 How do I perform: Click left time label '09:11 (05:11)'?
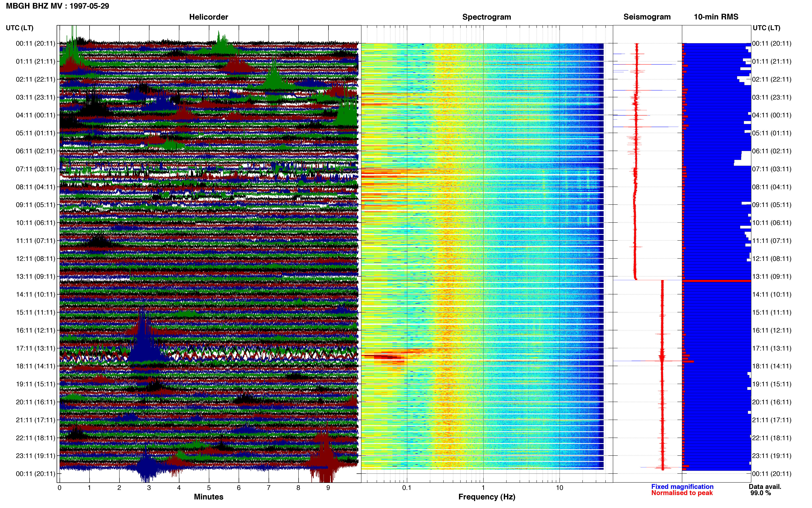pyautogui.click(x=36, y=205)
